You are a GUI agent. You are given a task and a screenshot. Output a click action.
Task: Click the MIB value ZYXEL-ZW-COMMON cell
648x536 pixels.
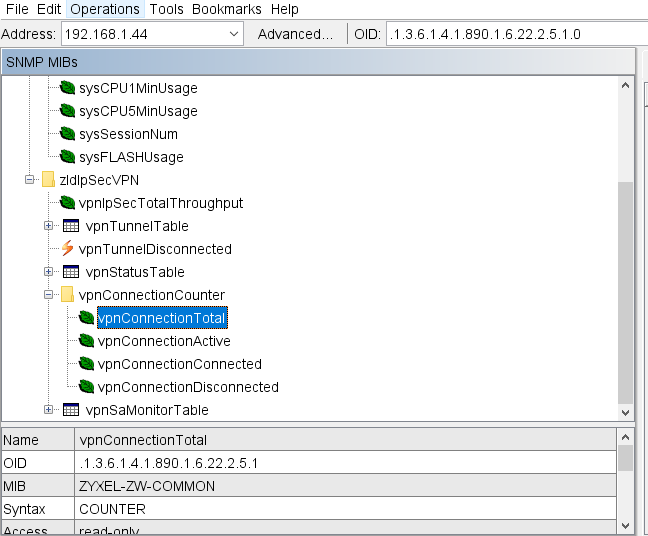(345, 486)
